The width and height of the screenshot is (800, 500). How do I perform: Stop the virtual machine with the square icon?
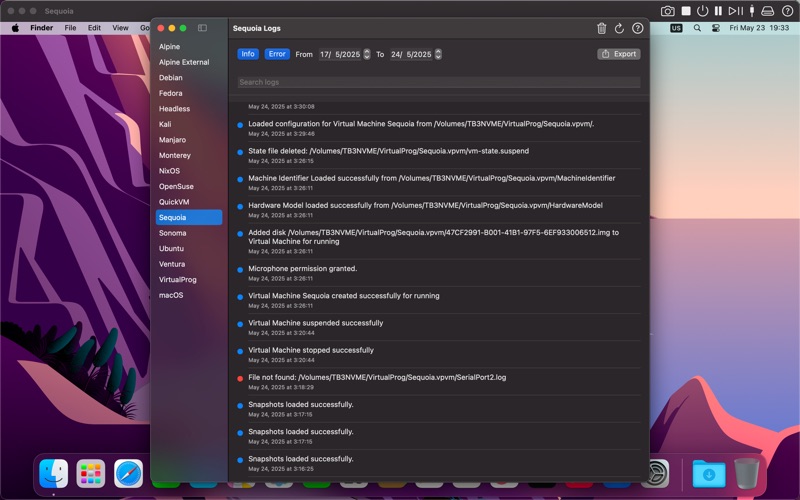686,11
